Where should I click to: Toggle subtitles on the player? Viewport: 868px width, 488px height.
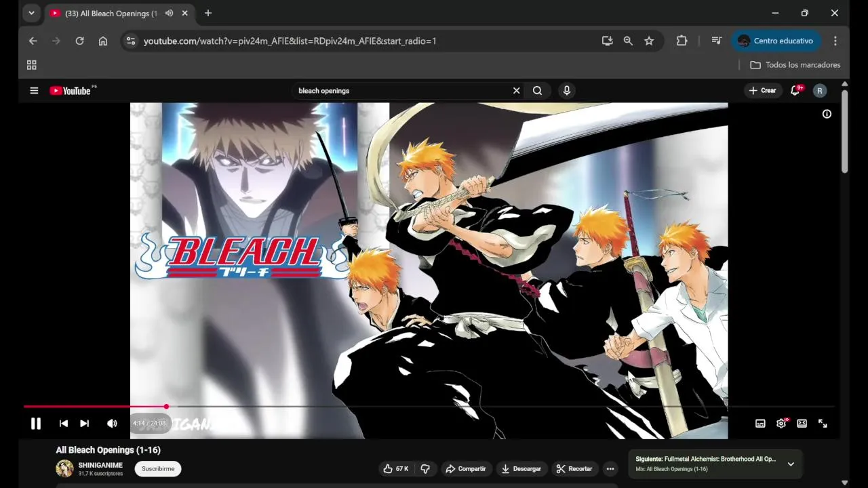click(x=760, y=424)
